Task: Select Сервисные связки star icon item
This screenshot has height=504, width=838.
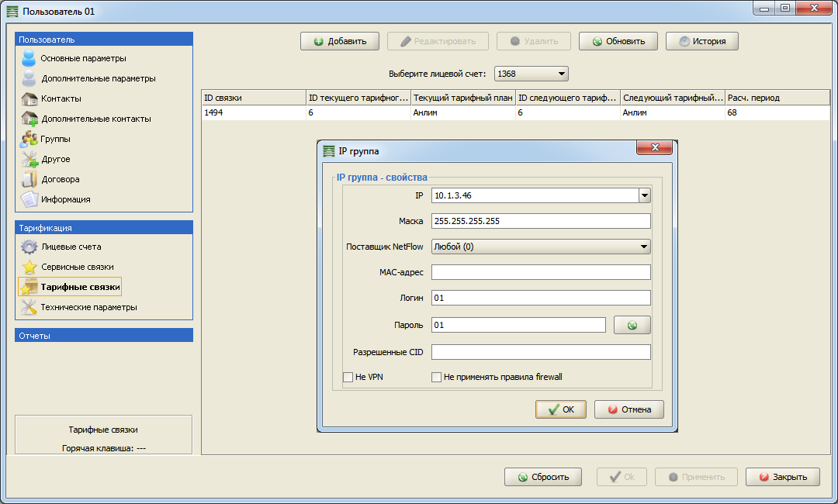Action: click(29, 267)
